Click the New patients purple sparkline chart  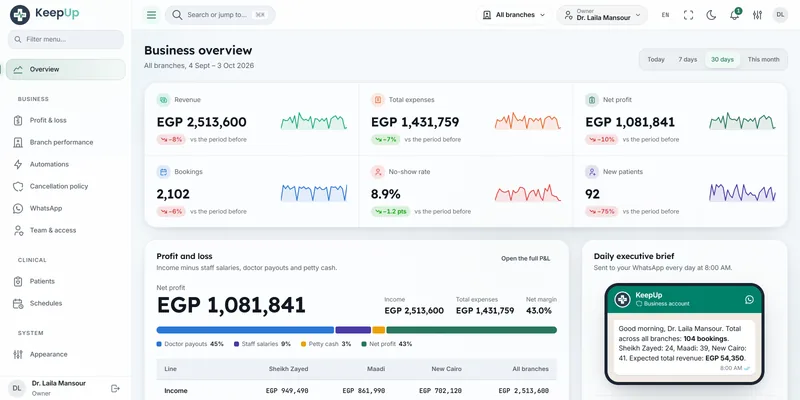[x=742, y=193]
